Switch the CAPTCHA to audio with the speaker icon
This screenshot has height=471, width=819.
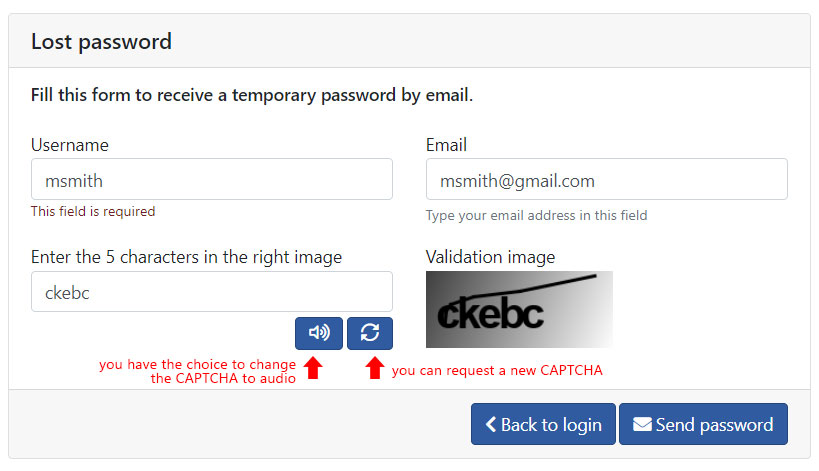[319, 333]
